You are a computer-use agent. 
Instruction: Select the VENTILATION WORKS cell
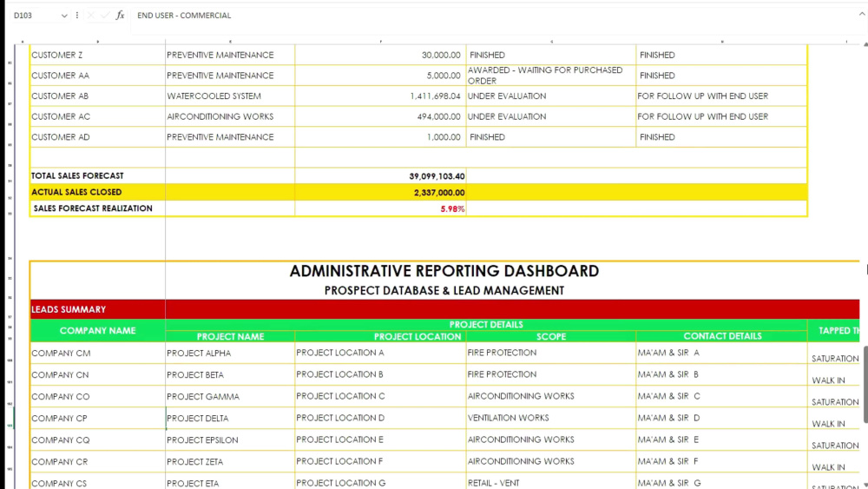(551, 418)
